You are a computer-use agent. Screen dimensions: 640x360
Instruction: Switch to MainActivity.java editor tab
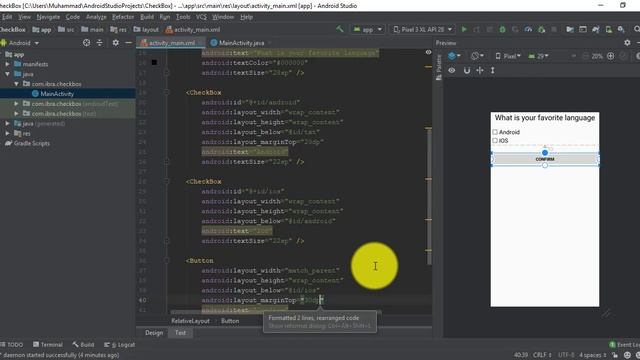pos(241,43)
